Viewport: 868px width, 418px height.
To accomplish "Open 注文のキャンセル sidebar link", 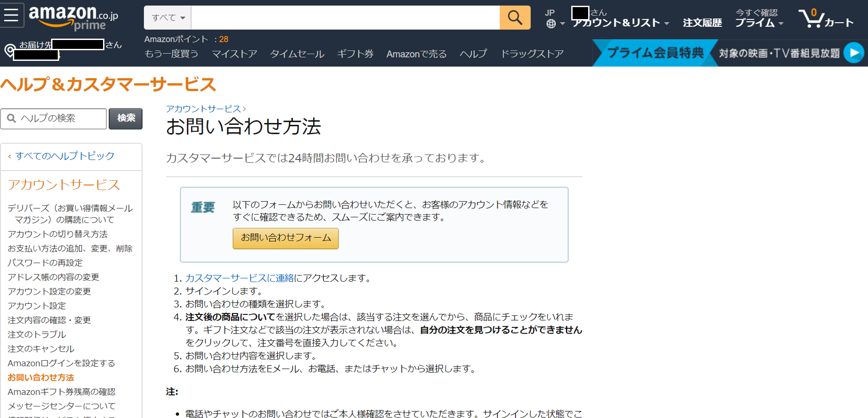I will click(x=41, y=349).
